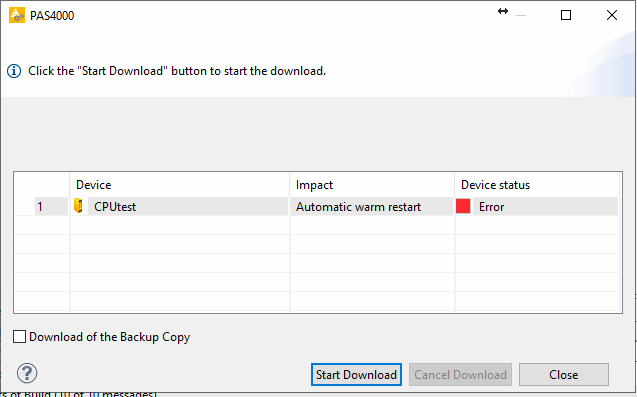Screen dimensions: 637x397
Task: Maximize the PAS4000 dialog window
Action: (x=566, y=15)
